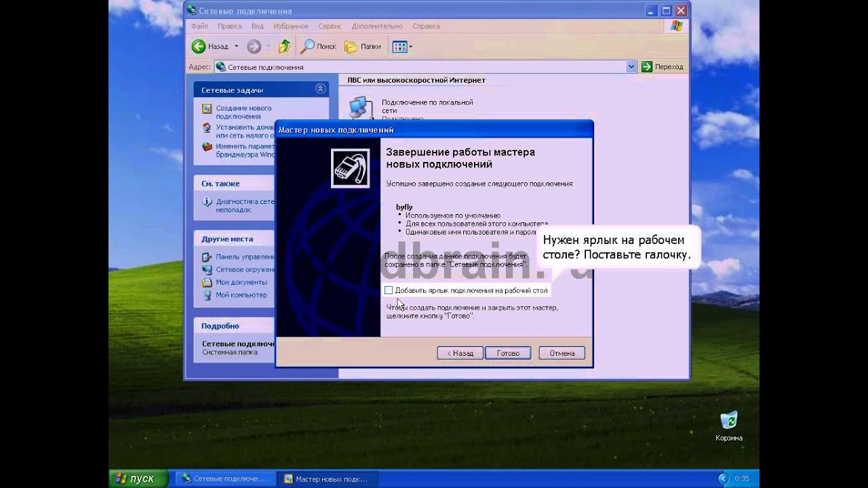Image resolution: width=868 pixels, height=488 pixels.
Task: Click the Сетевое окружение icon
Action: 208,269
